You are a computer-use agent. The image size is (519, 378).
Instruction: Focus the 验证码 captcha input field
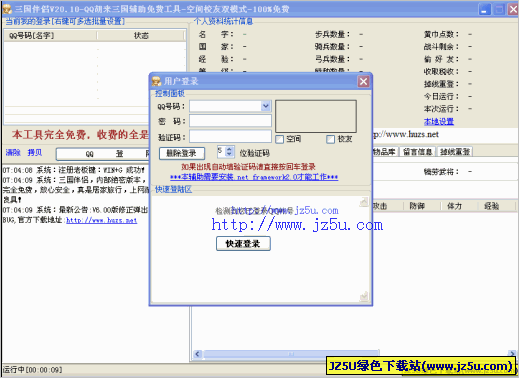230,136
